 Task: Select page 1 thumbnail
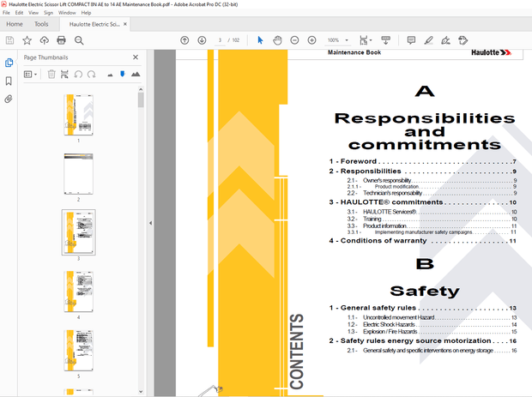(78, 115)
